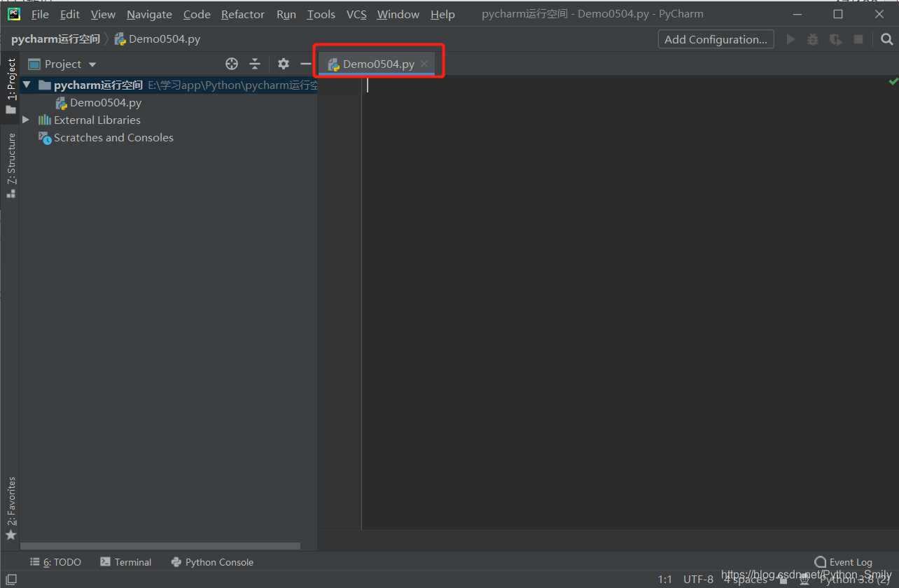This screenshot has width=899, height=588.
Task: Select External Libraries tree item
Action: point(97,120)
